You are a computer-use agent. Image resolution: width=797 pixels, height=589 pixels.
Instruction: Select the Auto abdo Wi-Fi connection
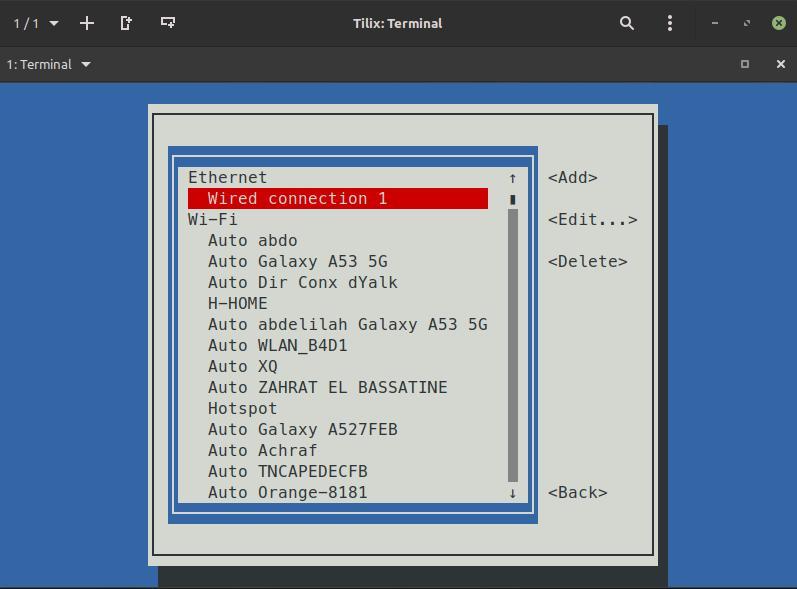click(x=252, y=241)
